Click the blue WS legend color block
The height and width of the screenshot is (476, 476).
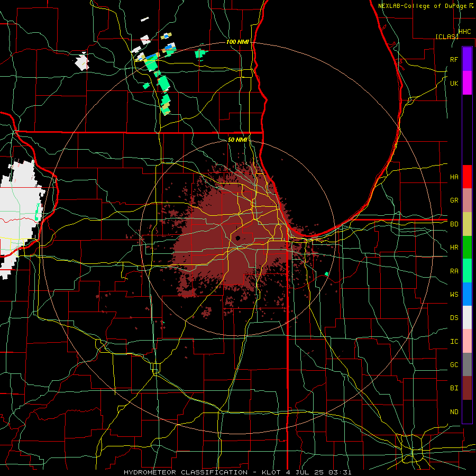[467, 294]
